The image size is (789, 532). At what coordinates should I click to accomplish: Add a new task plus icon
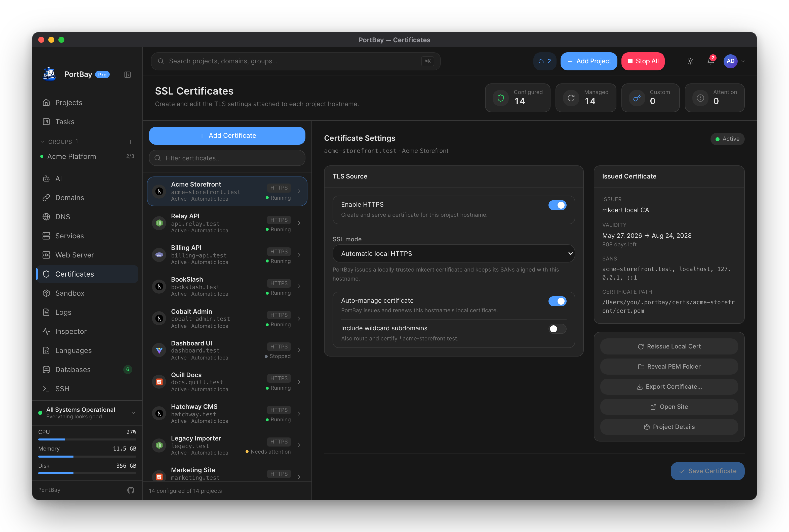click(x=132, y=122)
